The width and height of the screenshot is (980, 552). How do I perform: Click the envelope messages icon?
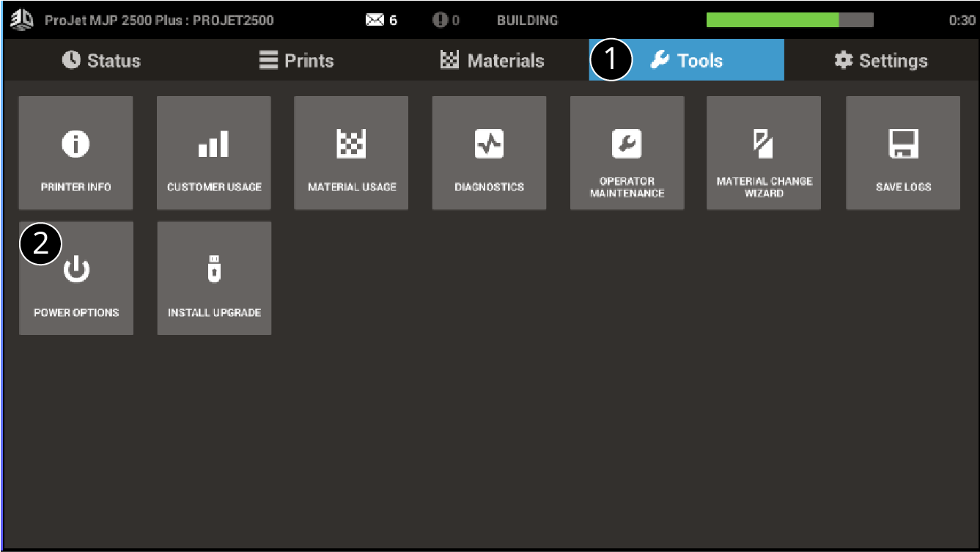point(375,21)
